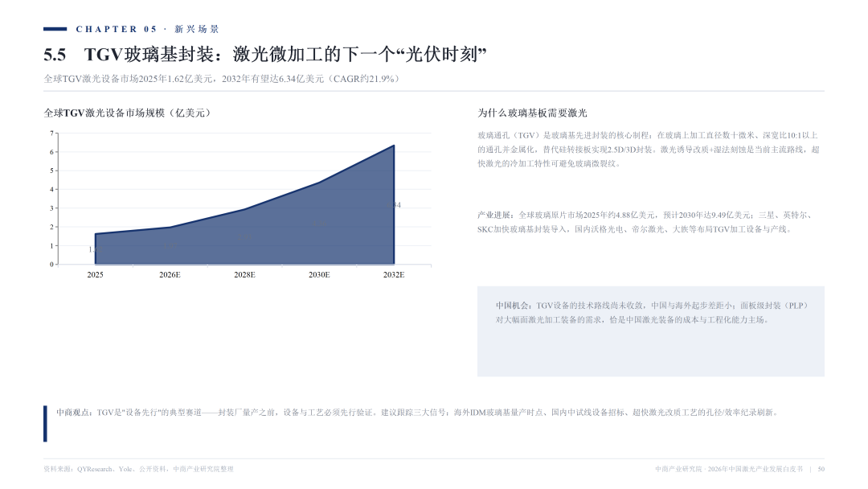Screen dimensions: 868x489
Task: Click the page number '50'
Action: pyautogui.click(x=821, y=469)
